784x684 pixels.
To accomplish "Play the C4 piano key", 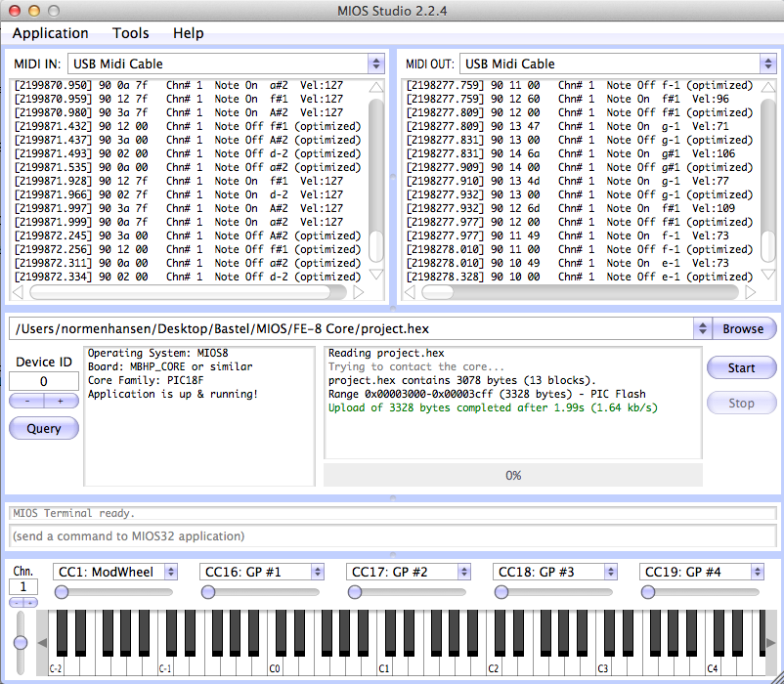I will [713, 666].
